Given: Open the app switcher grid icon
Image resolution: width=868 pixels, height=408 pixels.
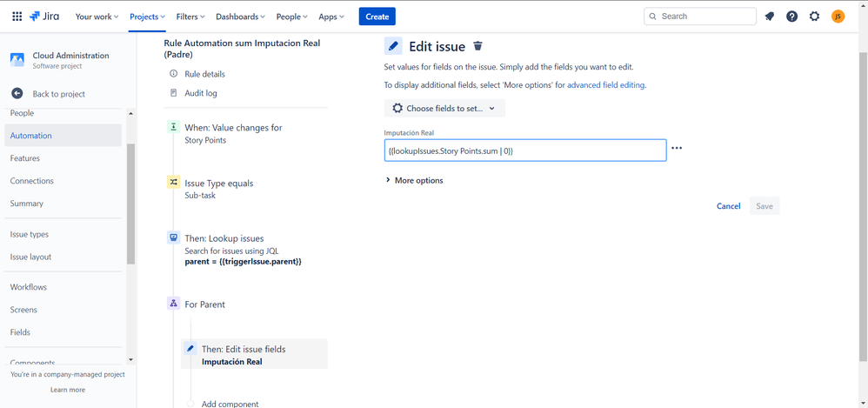Looking at the screenshot, I should pyautogui.click(x=17, y=17).
